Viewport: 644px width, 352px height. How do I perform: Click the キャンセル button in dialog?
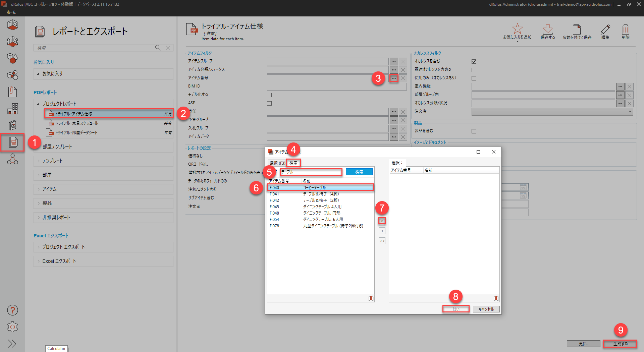pos(486,309)
